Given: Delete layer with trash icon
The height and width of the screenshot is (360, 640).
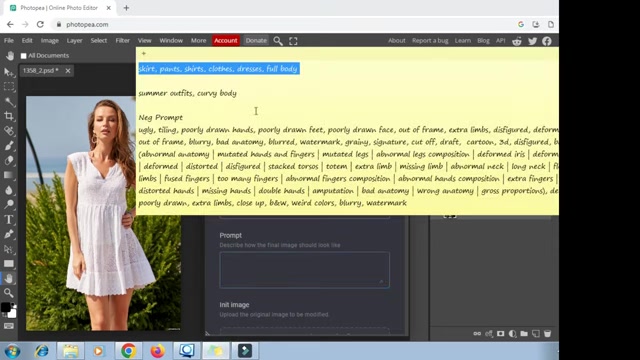Looking at the screenshot, I should (547, 333).
